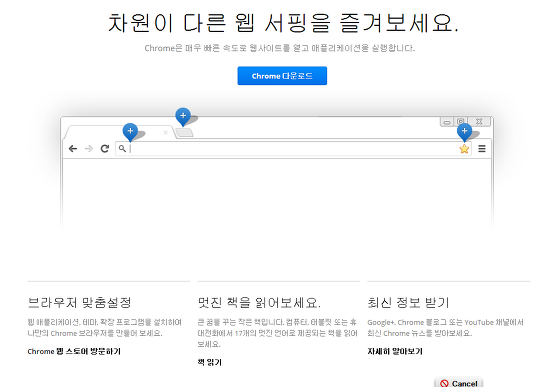
Task: Open the 책 읽기 link
Action: (209, 362)
